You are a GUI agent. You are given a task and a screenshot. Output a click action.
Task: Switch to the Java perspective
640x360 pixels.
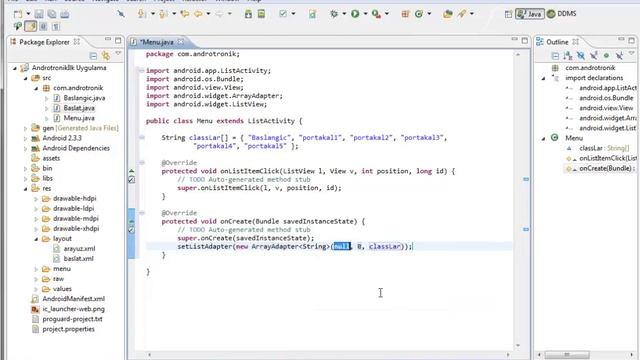[530, 14]
